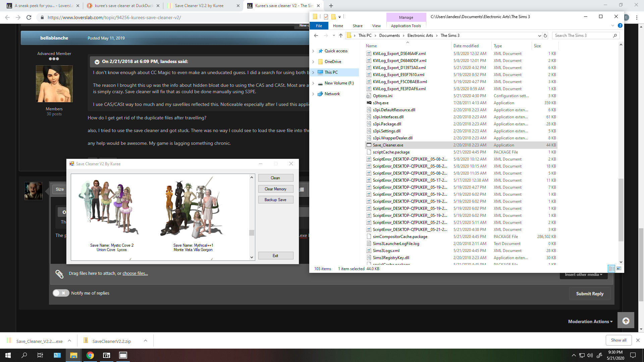Open the Insert other media dropdown

pos(584,275)
